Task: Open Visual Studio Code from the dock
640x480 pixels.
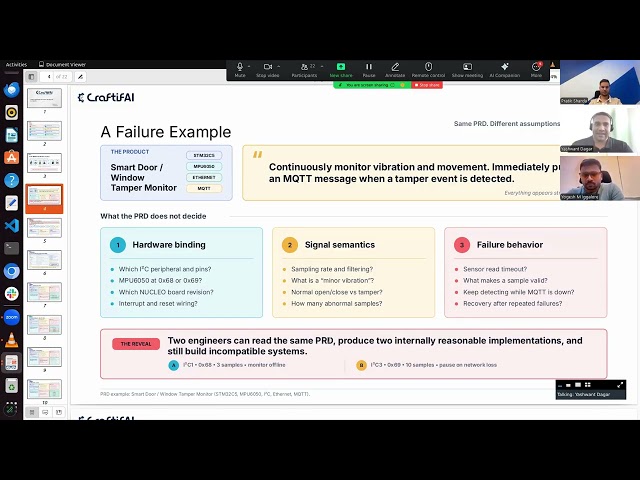Action: click(11, 225)
